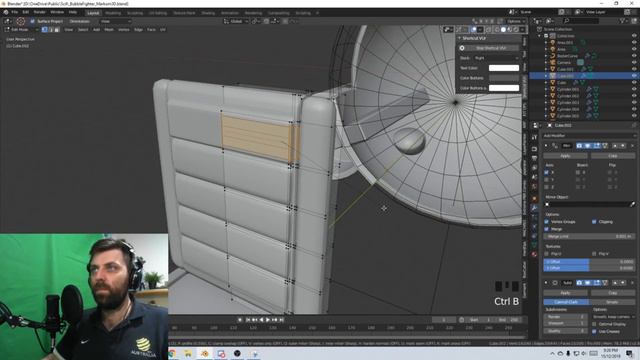
Task: Toggle the Flip U texture checkbox
Action: tap(547, 254)
